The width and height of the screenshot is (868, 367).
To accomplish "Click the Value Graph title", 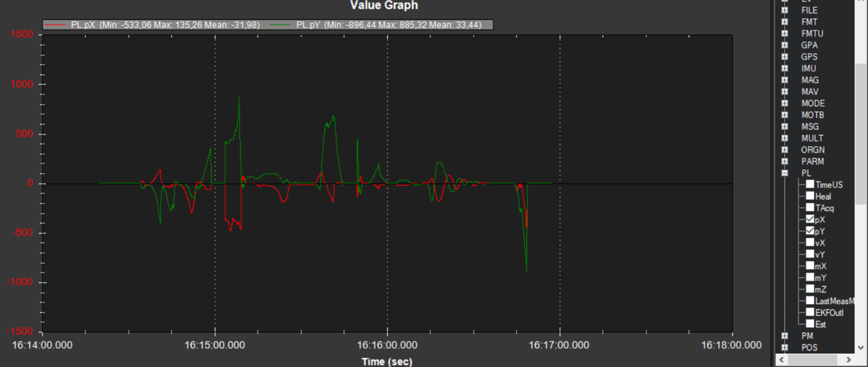I will 384,6.
